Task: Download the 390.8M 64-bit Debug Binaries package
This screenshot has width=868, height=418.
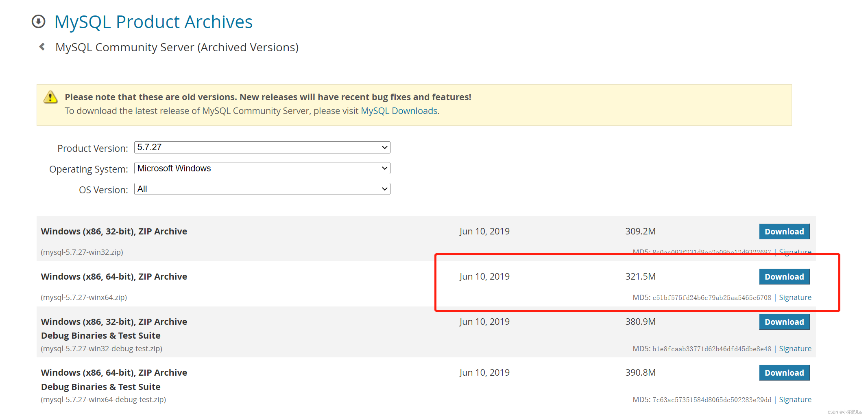Action: click(x=784, y=373)
